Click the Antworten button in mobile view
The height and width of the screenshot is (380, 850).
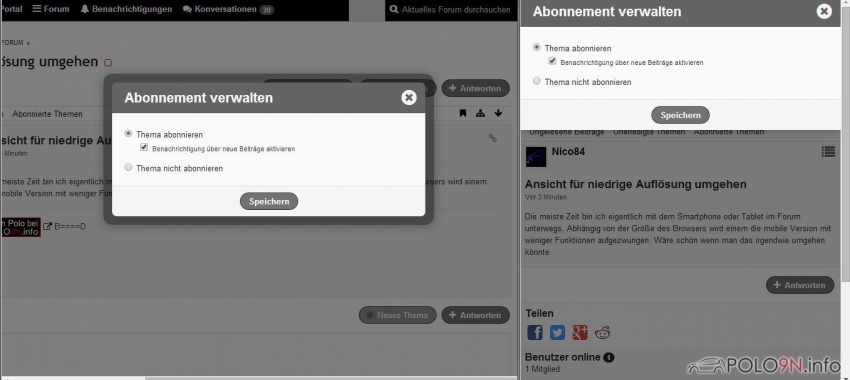[x=800, y=285]
